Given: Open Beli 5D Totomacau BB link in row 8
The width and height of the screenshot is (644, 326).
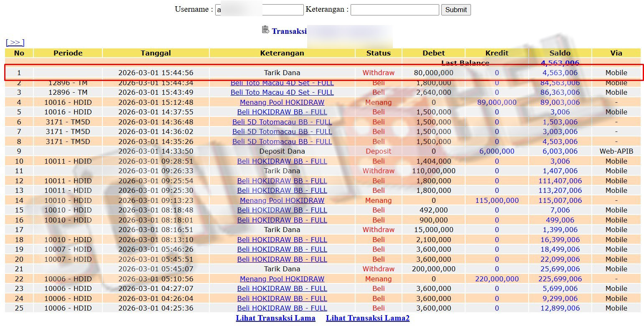Looking at the screenshot, I should (282, 142).
